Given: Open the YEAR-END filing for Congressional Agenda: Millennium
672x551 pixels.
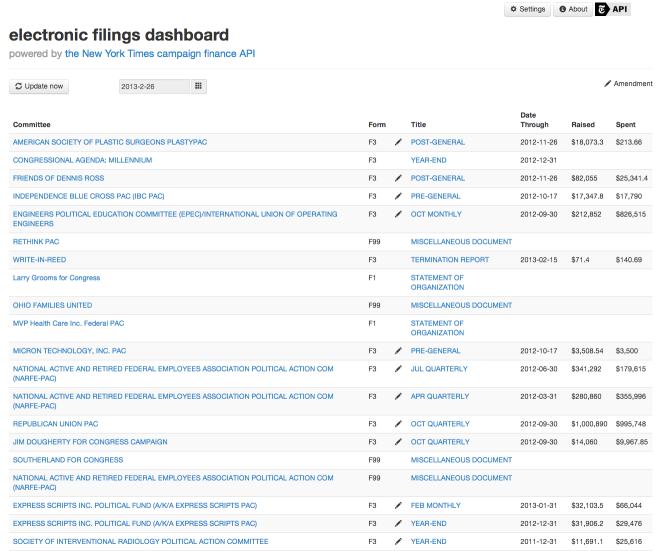Looking at the screenshot, I should click(428, 160).
